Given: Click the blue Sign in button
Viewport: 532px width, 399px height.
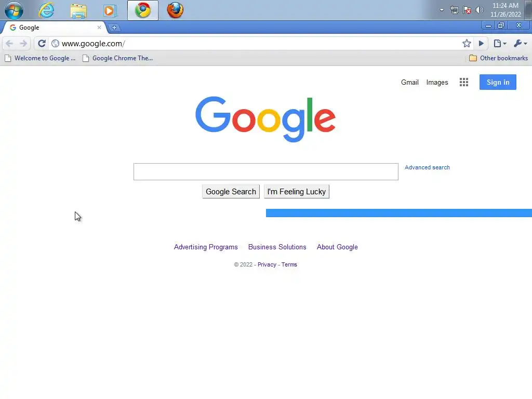Looking at the screenshot, I should [x=498, y=82].
